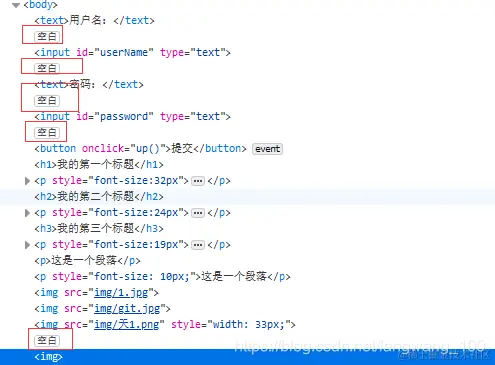Screen dimensions: 495x365
Task: Click 空白 badge above the highlighted img row
Action: [x=47, y=340]
